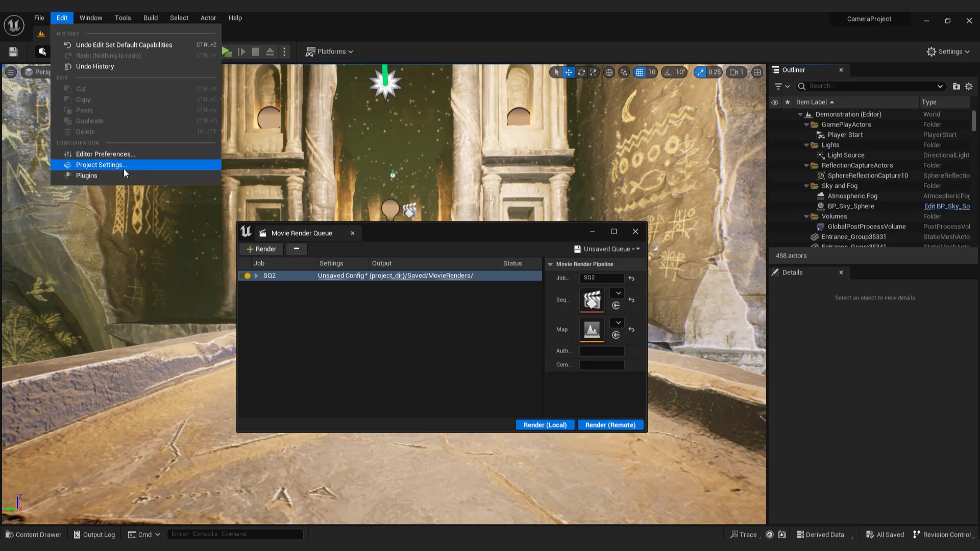Image resolution: width=980 pixels, height=551 pixels.
Task: Open the Platforms dropdown
Action: coord(329,52)
